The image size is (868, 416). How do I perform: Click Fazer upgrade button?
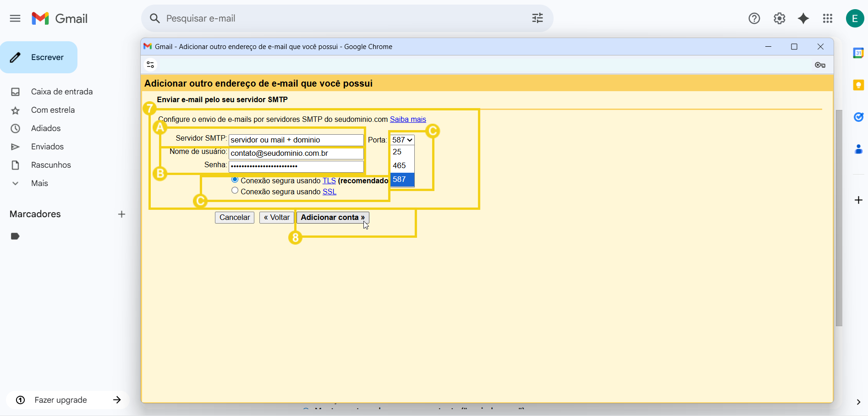click(x=68, y=400)
